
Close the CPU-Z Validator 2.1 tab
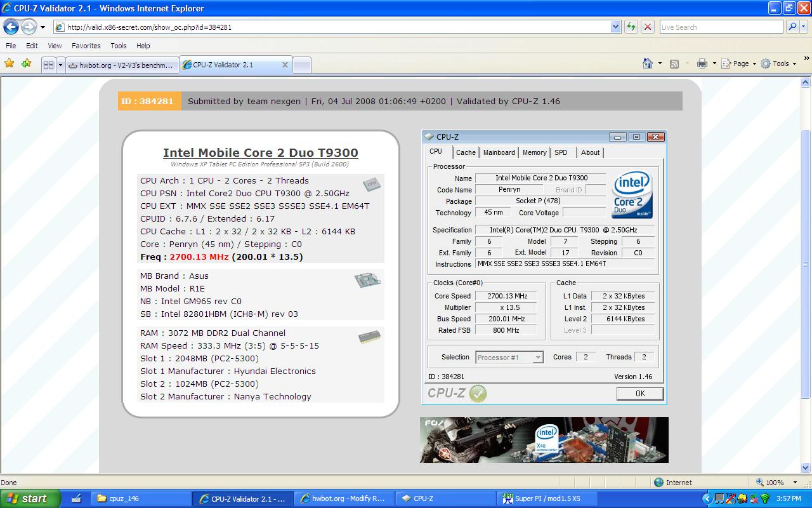tap(285, 65)
